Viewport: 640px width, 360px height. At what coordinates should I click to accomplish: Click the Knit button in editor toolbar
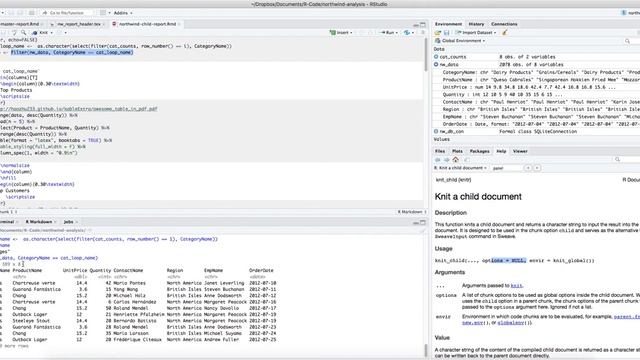(x=41, y=33)
